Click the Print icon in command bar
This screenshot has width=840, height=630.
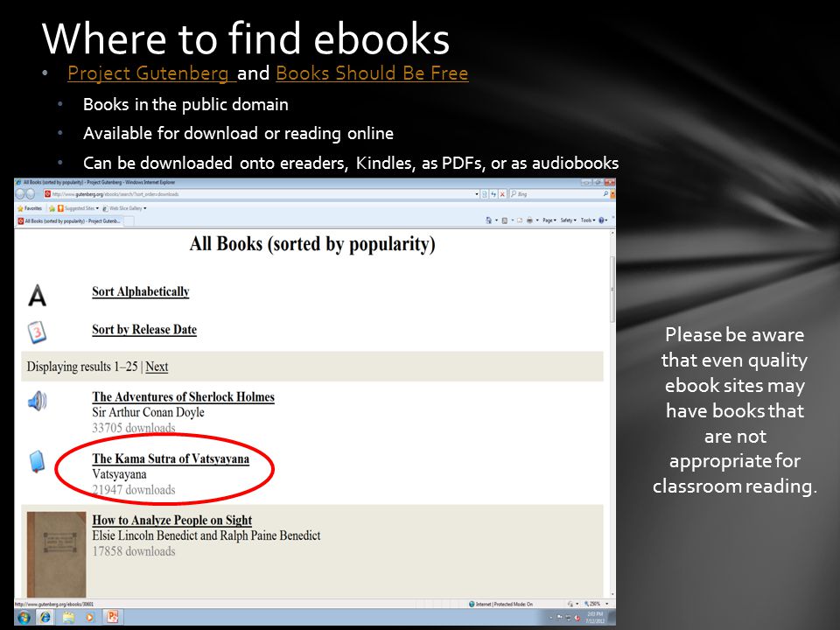pos(529,220)
